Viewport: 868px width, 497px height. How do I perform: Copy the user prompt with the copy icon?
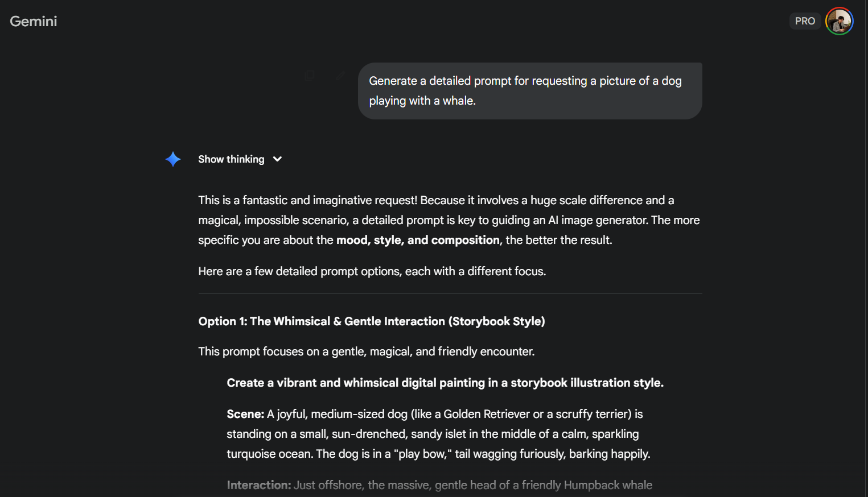coord(310,75)
